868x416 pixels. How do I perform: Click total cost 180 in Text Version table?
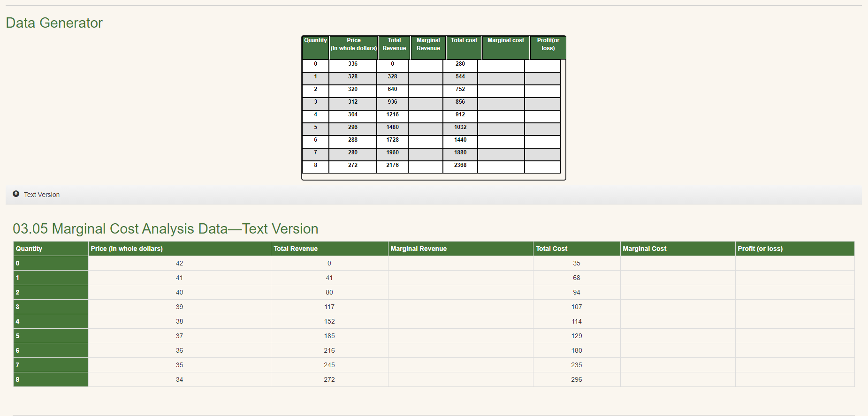577,350
